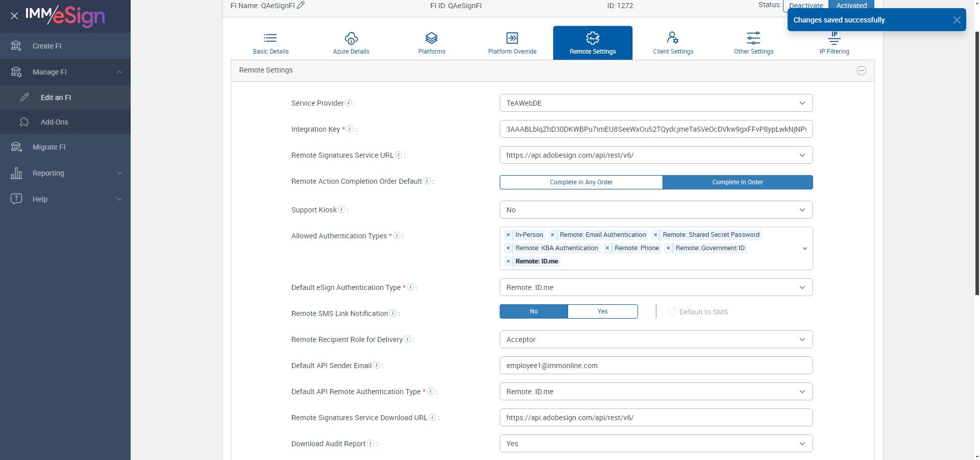Open the Platforms layers icon tab
The image size is (980, 460).
click(432, 43)
